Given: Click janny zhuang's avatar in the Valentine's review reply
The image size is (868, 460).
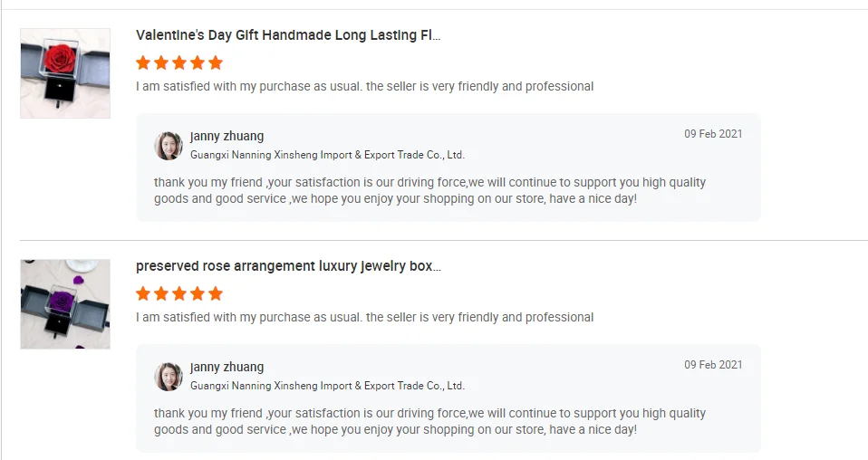Looking at the screenshot, I should (169, 146).
